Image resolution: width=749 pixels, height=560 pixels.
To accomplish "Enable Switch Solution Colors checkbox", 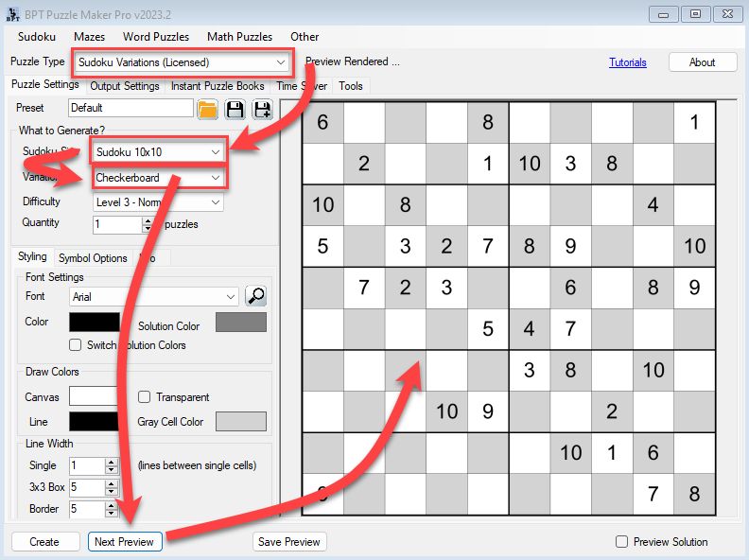I will [76, 345].
